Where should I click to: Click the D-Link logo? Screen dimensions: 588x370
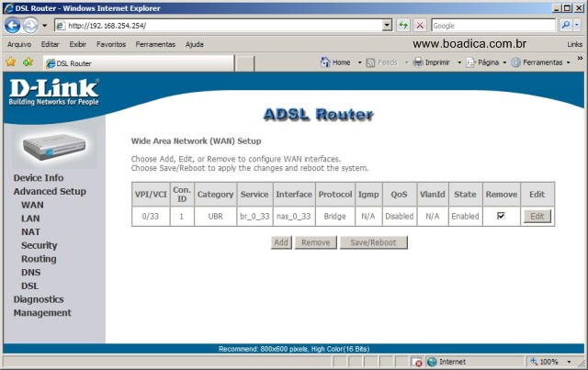point(53,92)
